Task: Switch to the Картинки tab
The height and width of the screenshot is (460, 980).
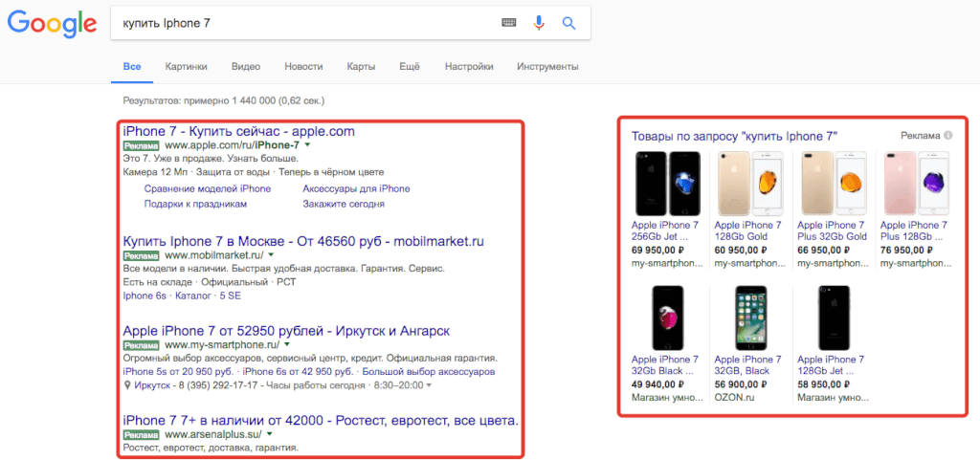Action: pyautogui.click(x=187, y=66)
